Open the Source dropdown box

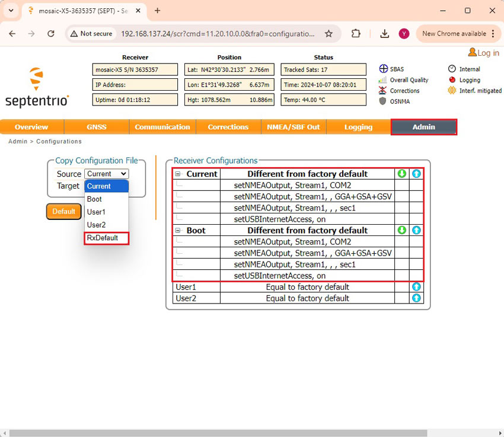click(x=106, y=174)
